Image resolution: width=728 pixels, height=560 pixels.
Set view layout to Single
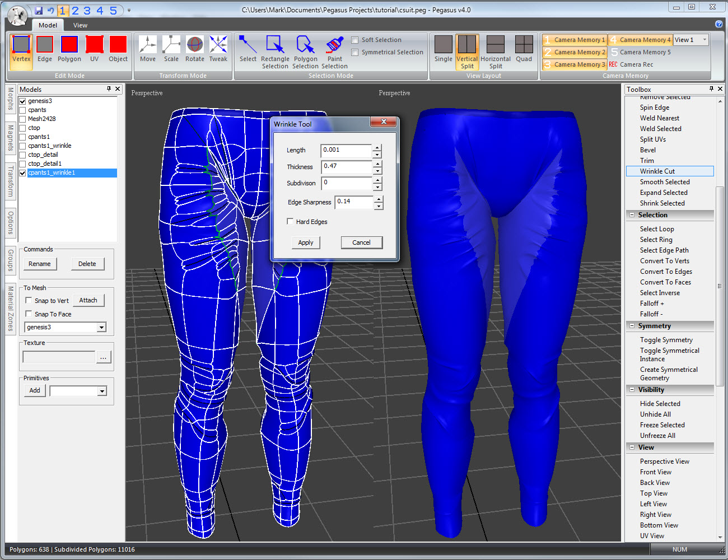point(443,49)
